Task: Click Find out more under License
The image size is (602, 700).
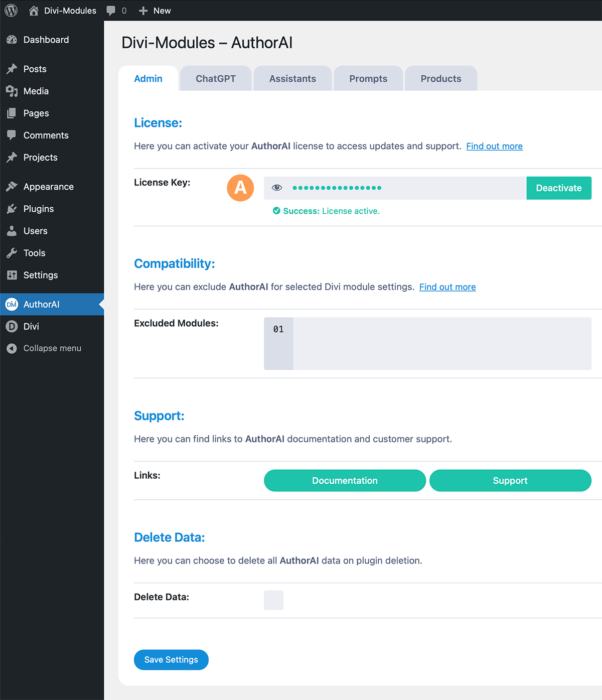Action: (x=495, y=146)
